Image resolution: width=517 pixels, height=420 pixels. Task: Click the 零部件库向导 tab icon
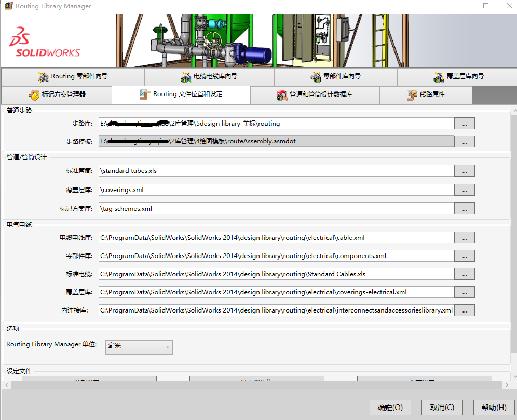(316, 77)
